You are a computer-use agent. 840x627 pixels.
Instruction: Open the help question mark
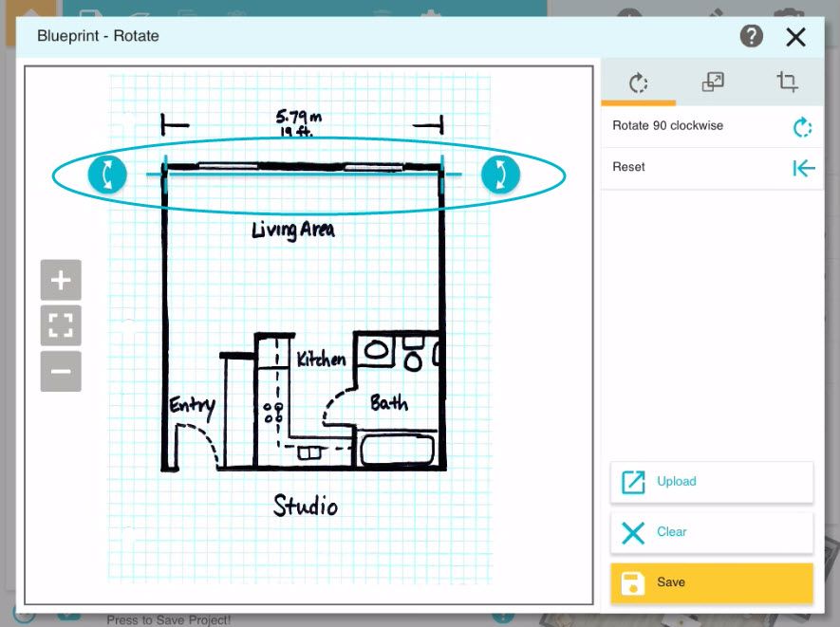(751, 36)
